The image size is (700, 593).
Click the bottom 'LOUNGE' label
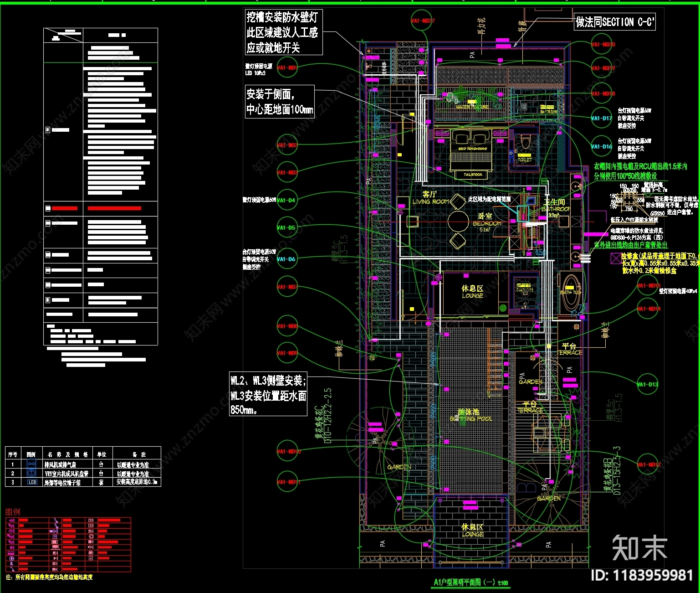pos(473,534)
